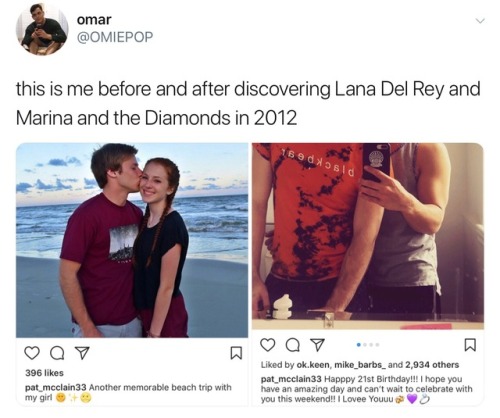View the 396 likes list
The height and width of the screenshot is (418, 500).
[x=44, y=373]
